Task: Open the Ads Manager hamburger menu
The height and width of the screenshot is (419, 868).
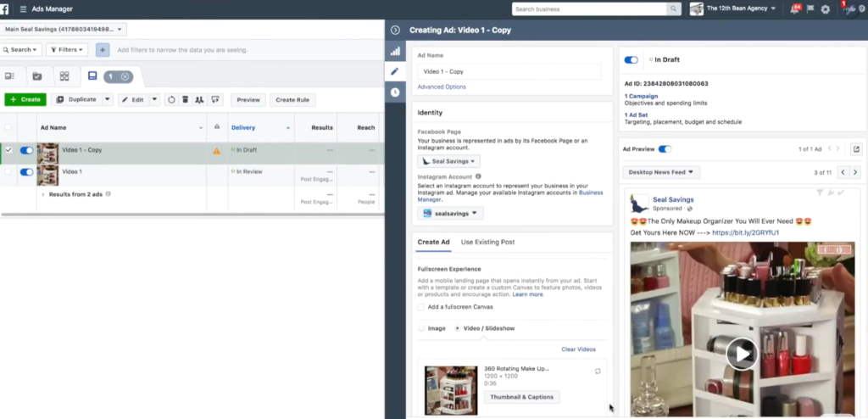Action: pos(23,8)
